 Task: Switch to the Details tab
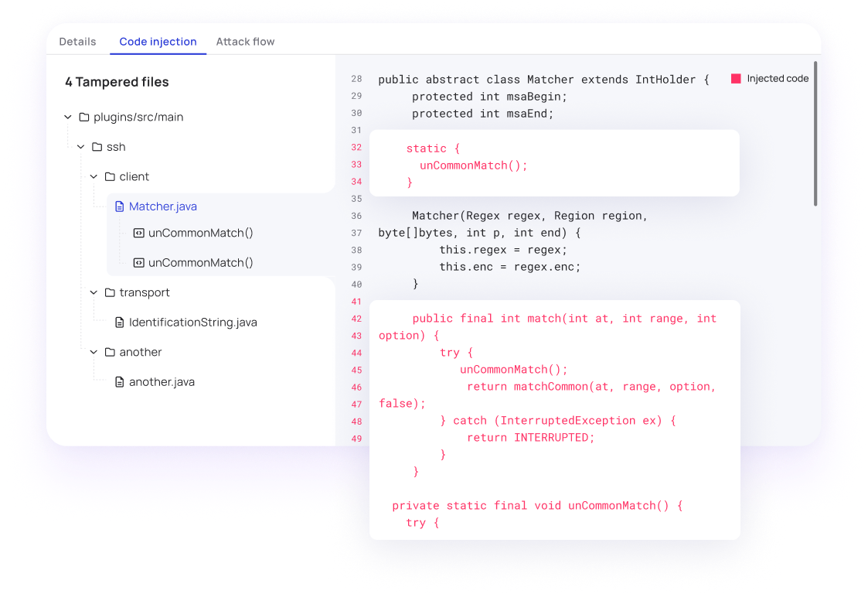click(77, 42)
